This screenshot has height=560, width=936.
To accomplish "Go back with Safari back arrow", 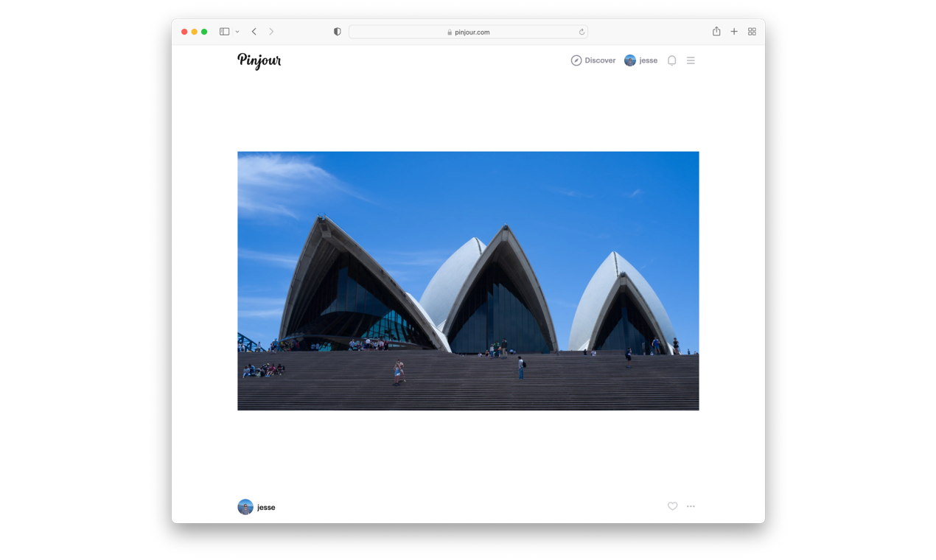I will [254, 32].
